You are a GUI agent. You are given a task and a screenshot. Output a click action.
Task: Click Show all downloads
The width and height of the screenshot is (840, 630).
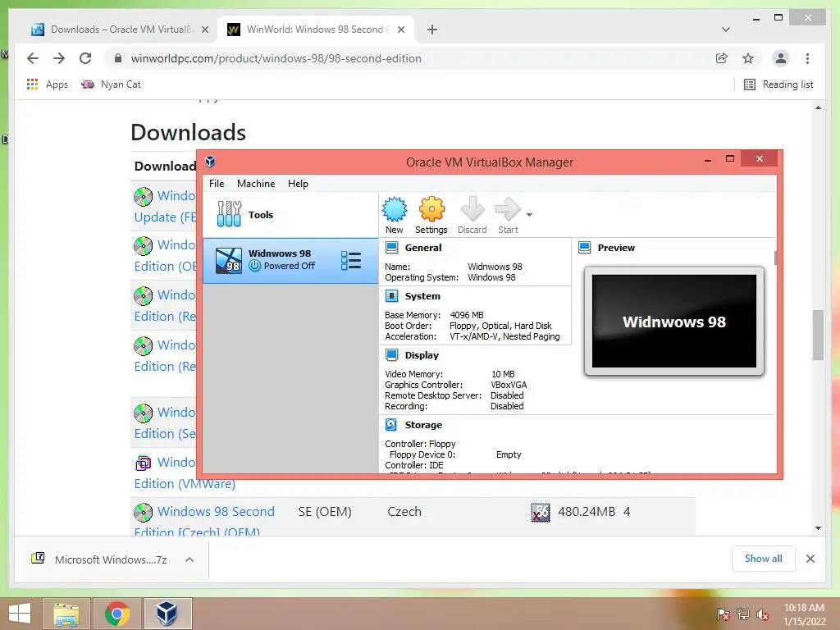coord(764,559)
